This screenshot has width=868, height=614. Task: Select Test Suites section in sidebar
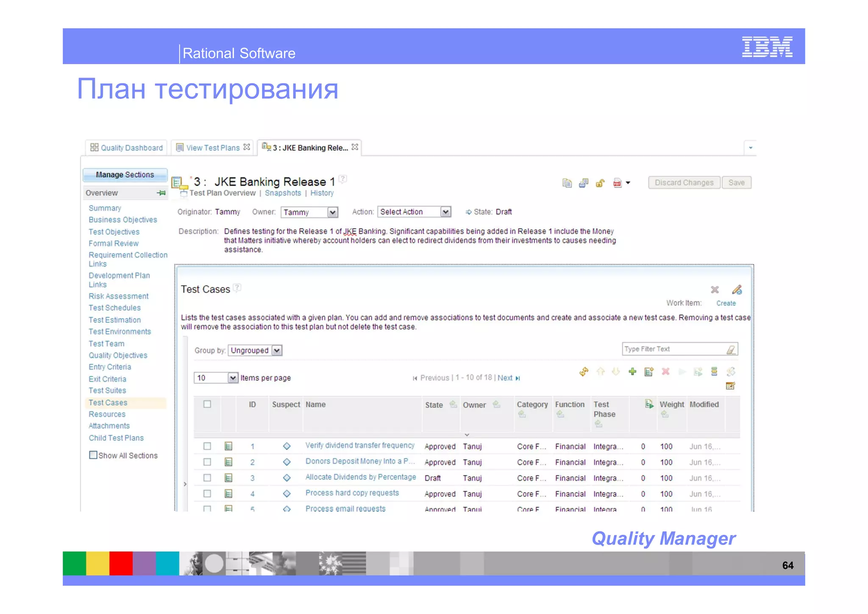tap(107, 390)
